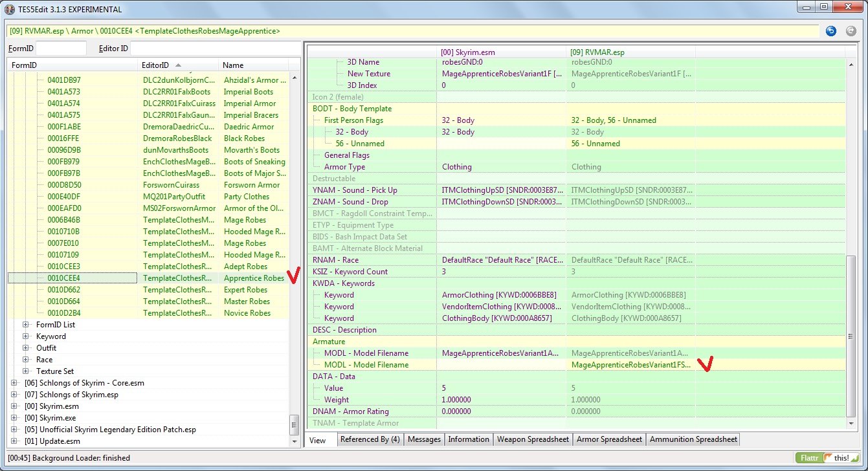Sort by the Name column header
Image resolution: width=868 pixels, height=471 pixels.
coord(253,65)
